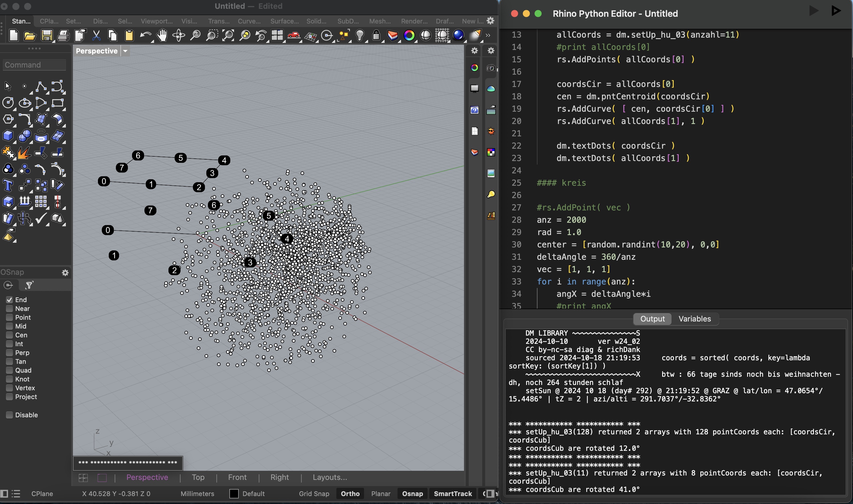
Task: Disable the End object snap
Action: click(9, 300)
